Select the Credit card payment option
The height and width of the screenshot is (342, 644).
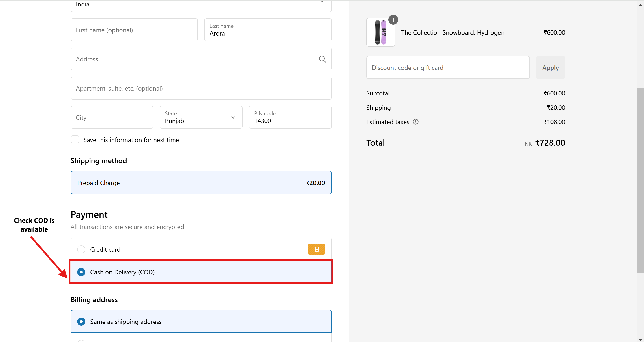81,249
